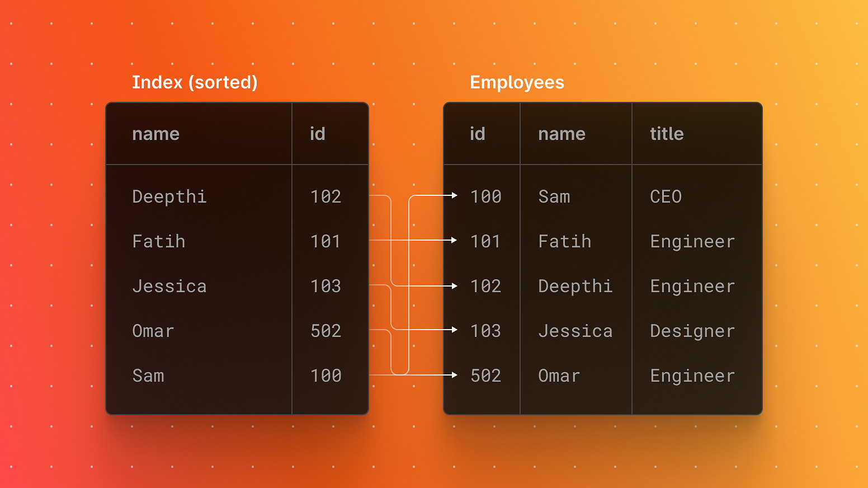Viewport: 868px width, 488px height.
Task: Click the "Employees" table title
Action: (517, 82)
